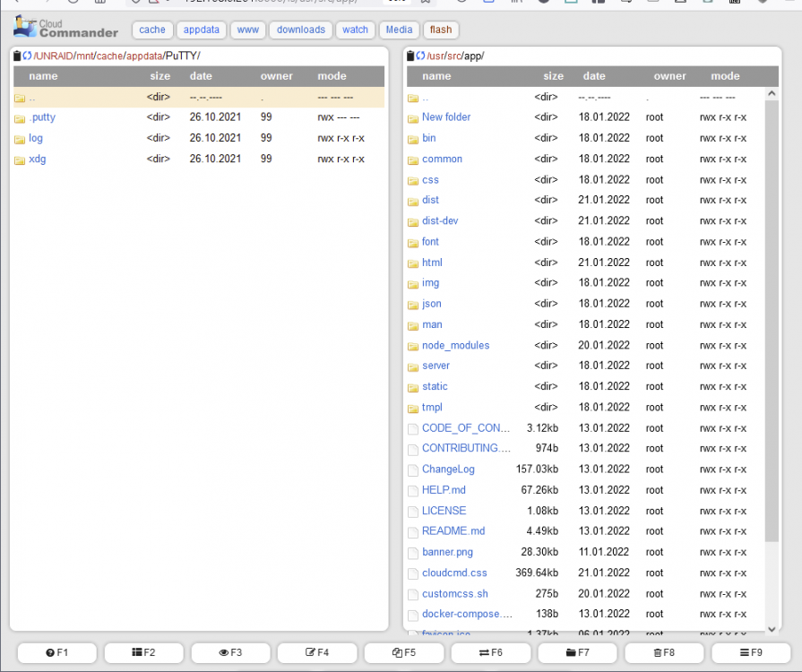Click the file icon next to customcss.sh
Viewport: 802px width, 672px height.
click(x=413, y=595)
